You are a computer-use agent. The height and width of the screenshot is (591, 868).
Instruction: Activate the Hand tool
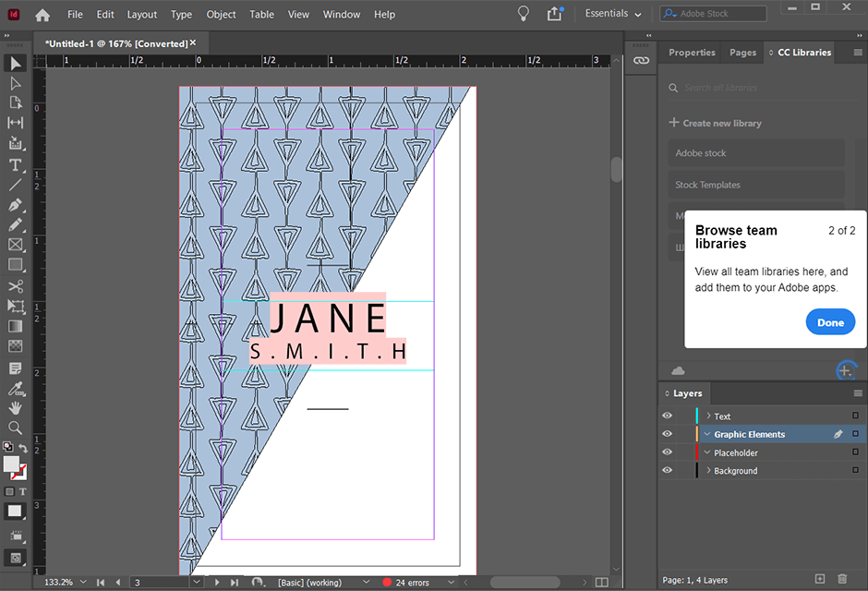tap(15, 407)
